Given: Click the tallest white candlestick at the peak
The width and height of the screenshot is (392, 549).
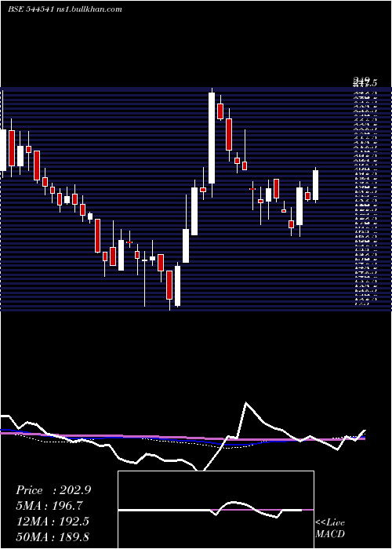Looking at the screenshot, I should pos(212,137).
